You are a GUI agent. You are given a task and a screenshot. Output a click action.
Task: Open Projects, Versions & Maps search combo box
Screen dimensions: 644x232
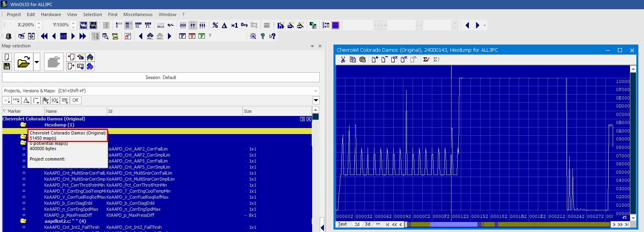tap(161, 91)
